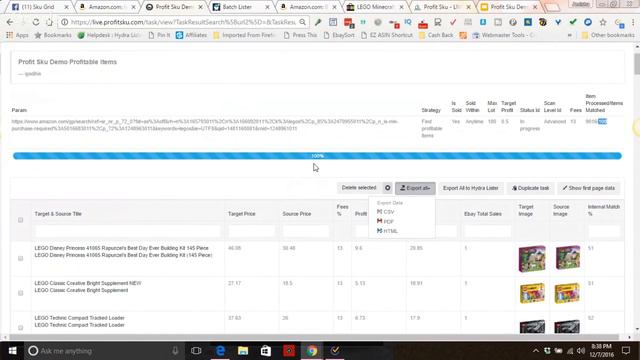The height and width of the screenshot is (360, 640).
Task: Open the Windows Start menu
Action: 12,351
